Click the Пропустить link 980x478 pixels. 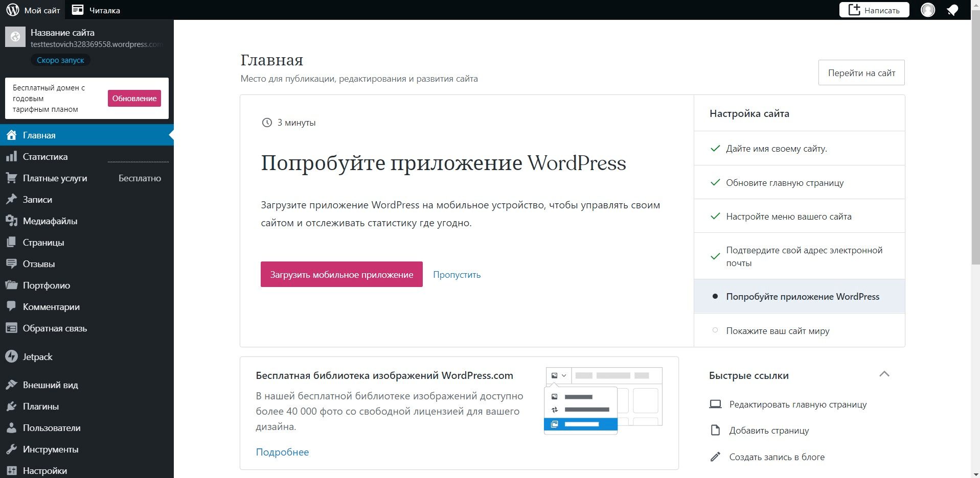pyautogui.click(x=457, y=274)
